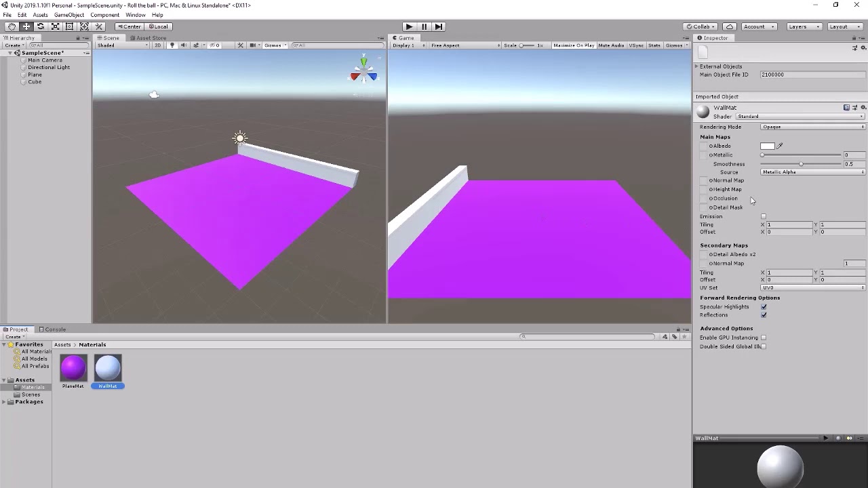868x488 pixels.
Task: Expand the Packages folder
Action: (4, 402)
